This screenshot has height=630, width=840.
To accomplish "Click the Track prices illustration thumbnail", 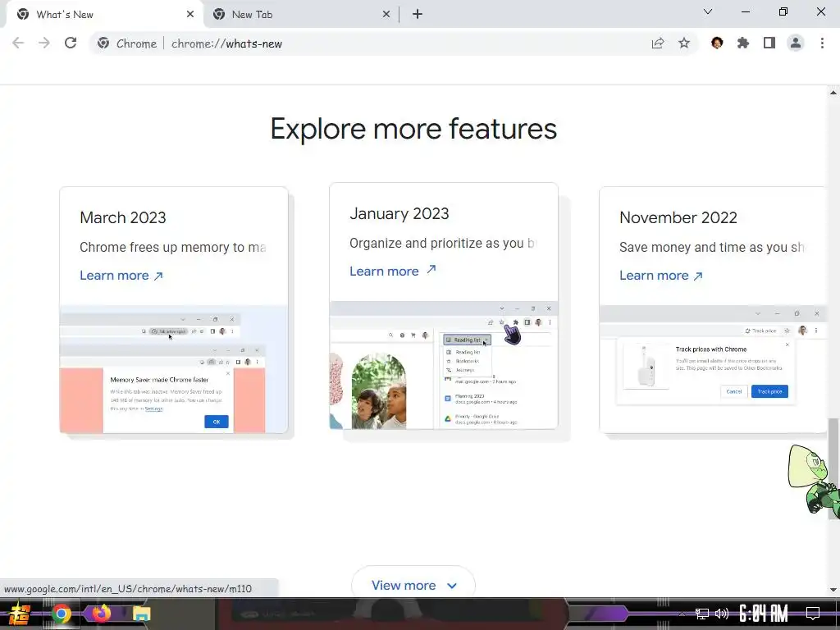I will pos(714,369).
